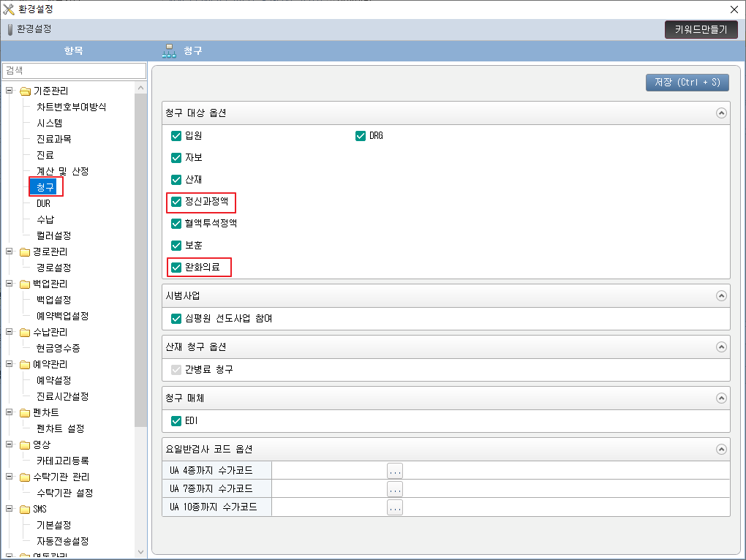The width and height of the screenshot is (746, 560).
Task: Select the DUR tree item
Action: click(43, 204)
